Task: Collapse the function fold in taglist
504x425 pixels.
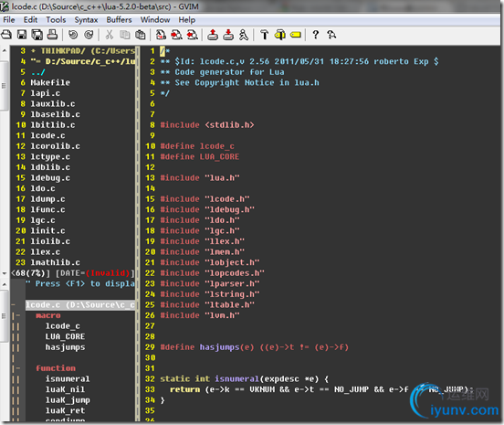Action: (16, 368)
